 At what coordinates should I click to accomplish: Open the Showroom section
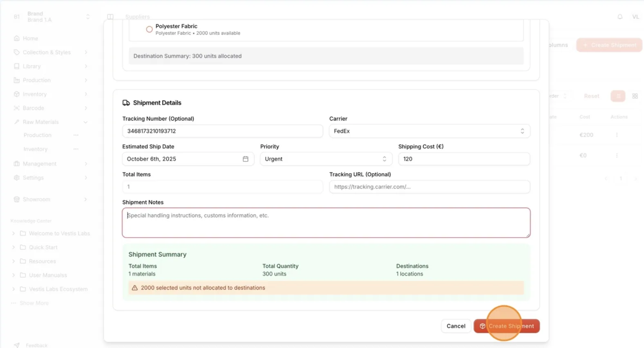tap(51, 199)
